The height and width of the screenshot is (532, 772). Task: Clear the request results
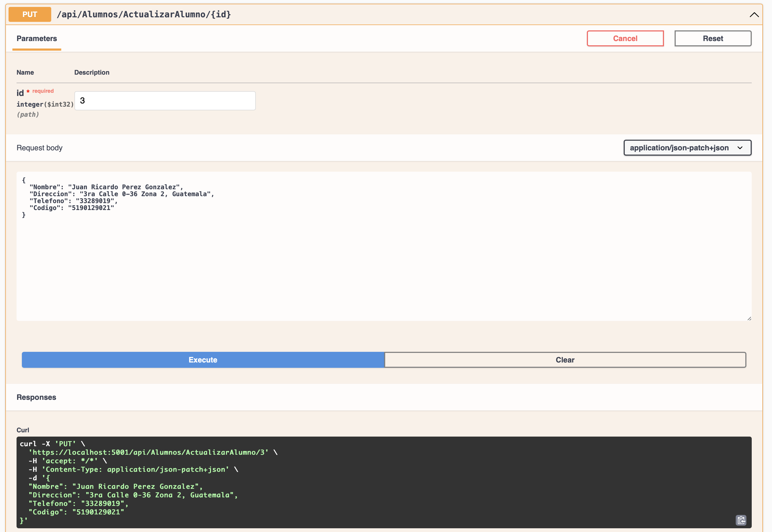[565, 360]
